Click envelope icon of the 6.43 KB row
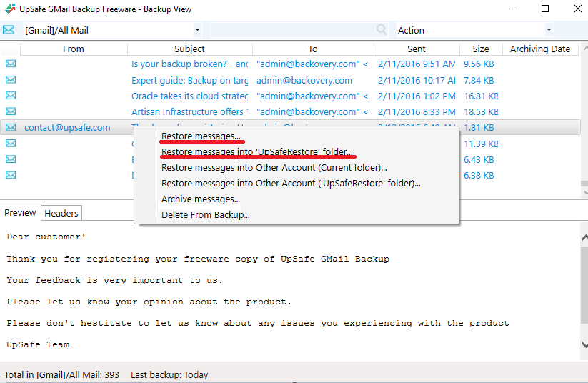 (x=11, y=159)
